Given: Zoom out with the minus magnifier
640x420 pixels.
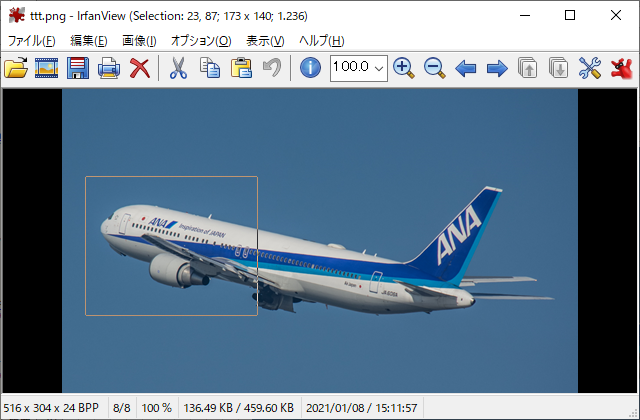Looking at the screenshot, I should [x=435, y=68].
